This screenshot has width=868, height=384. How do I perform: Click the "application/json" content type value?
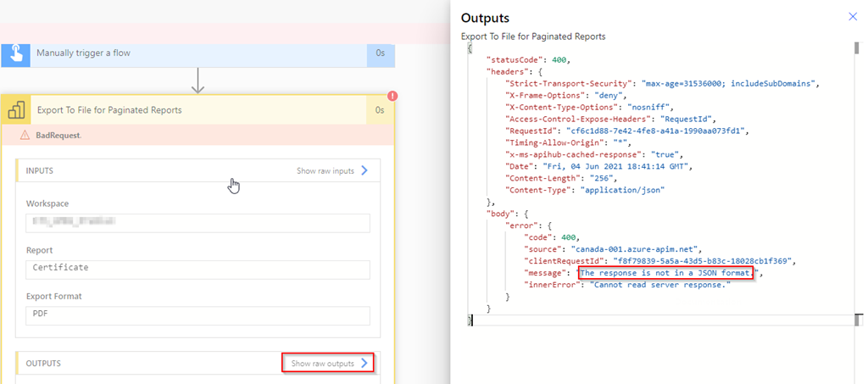[x=621, y=191]
